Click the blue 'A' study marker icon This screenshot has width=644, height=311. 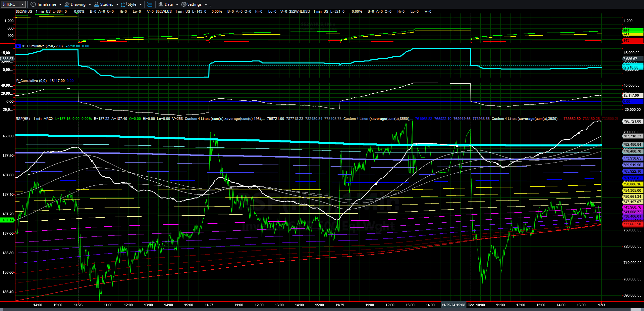point(18,46)
